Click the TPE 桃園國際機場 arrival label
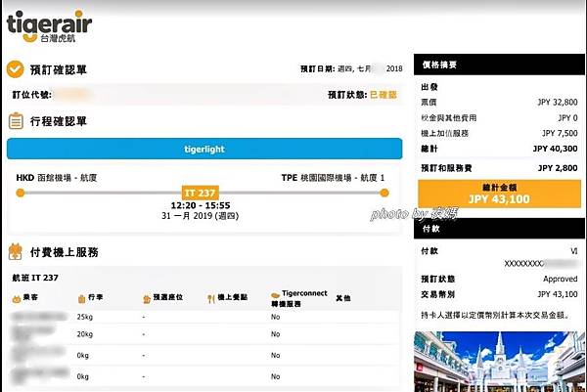This screenshot has width=587, height=392. [x=333, y=178]
